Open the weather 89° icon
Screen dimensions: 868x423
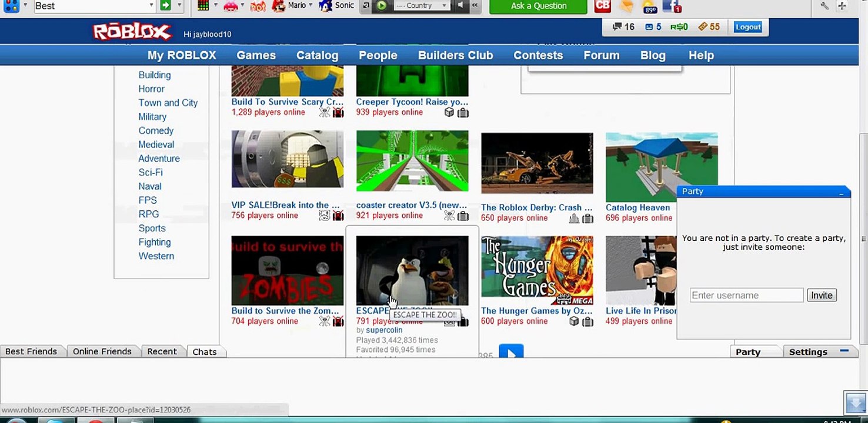point(649,6)
